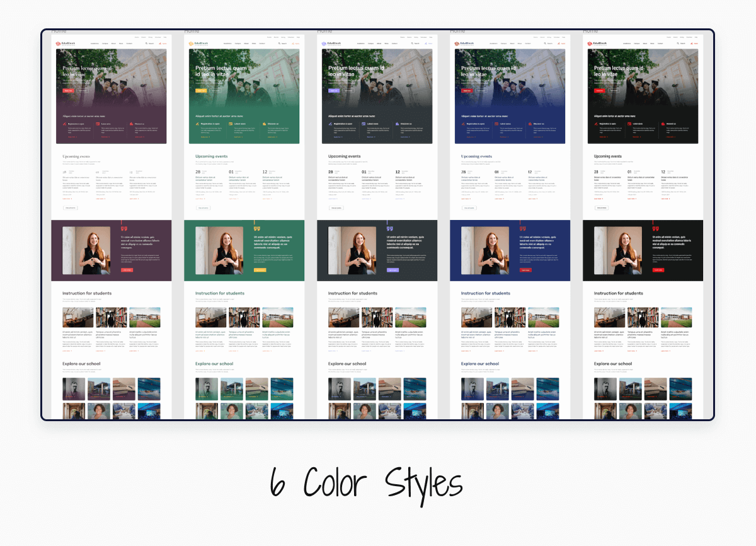Viewport: 756px width, 546px height.
Task: Click the search magnifier icon in navy mockup
Action: click(546, 44)
